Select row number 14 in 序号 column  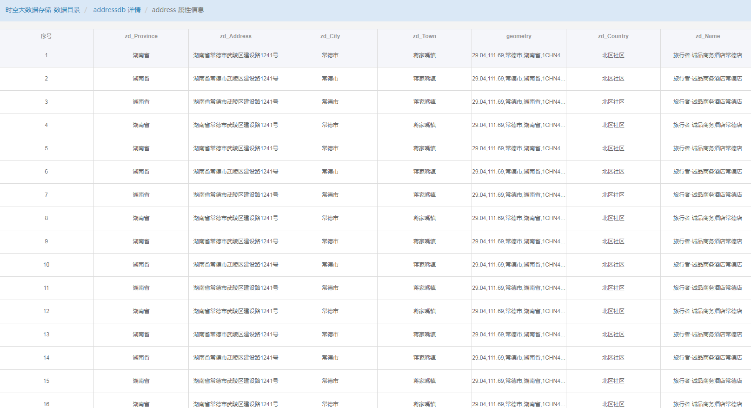(x=46, y=358)
